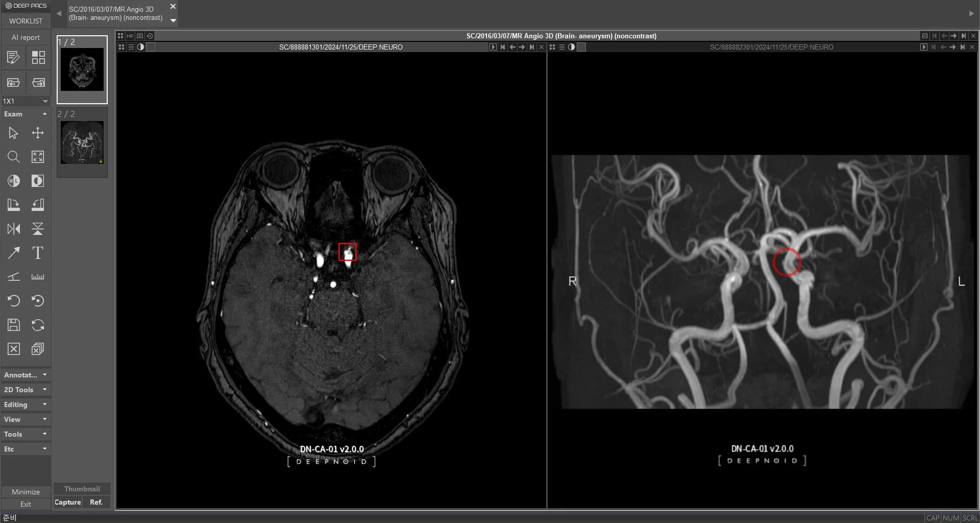The width and height of the screenshot is (980, 523).
Task: Expand the 2D Tools section
Action: click(x=26, y=390)
